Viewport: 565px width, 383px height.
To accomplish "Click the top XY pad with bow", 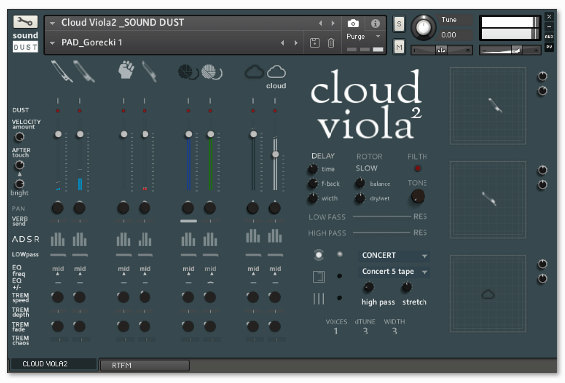I will [488, 106].
